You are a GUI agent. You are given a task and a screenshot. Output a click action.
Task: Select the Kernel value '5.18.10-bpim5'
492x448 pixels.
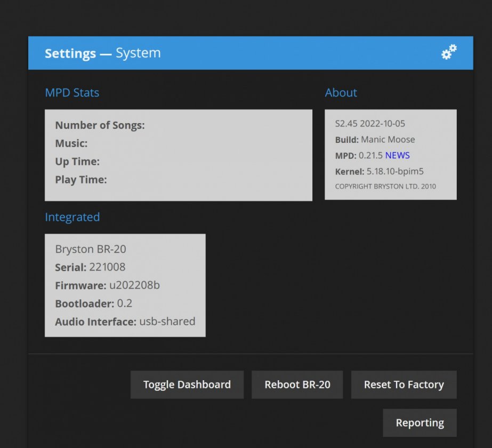point(395,171)
